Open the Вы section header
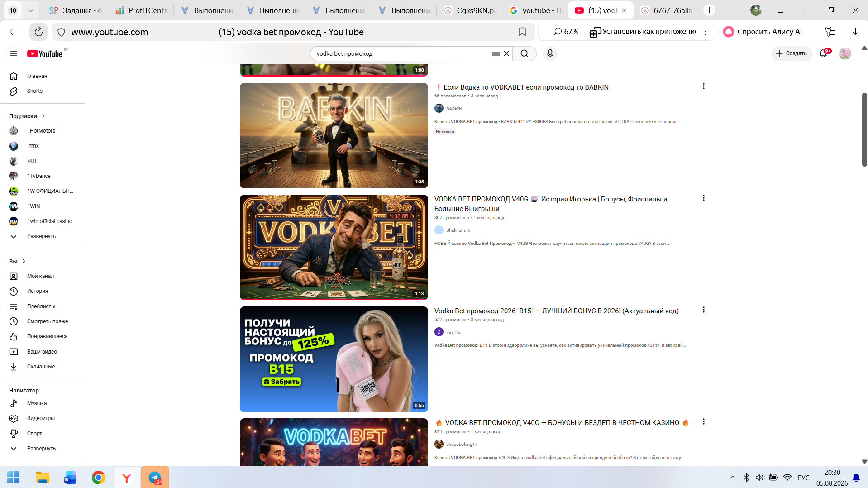 pos(17,262)
